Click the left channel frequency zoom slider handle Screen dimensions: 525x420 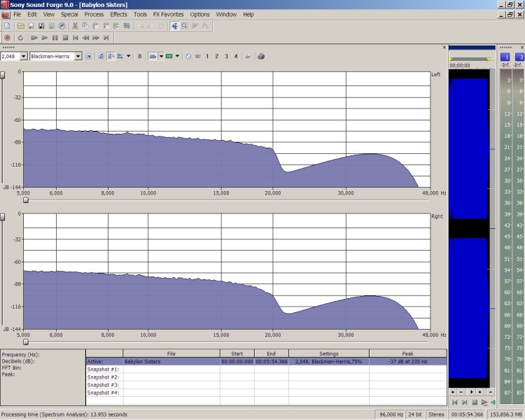[x=26, y=199]
